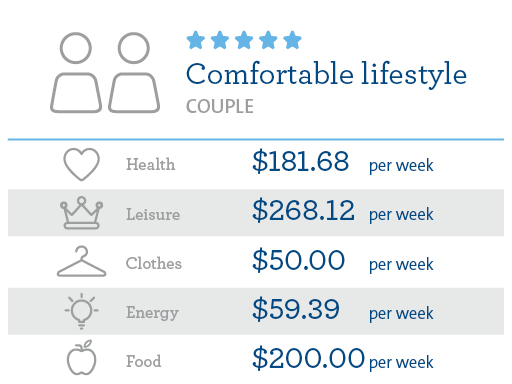
Task: Click the couple people icon
Action: (x=105, y=72)
